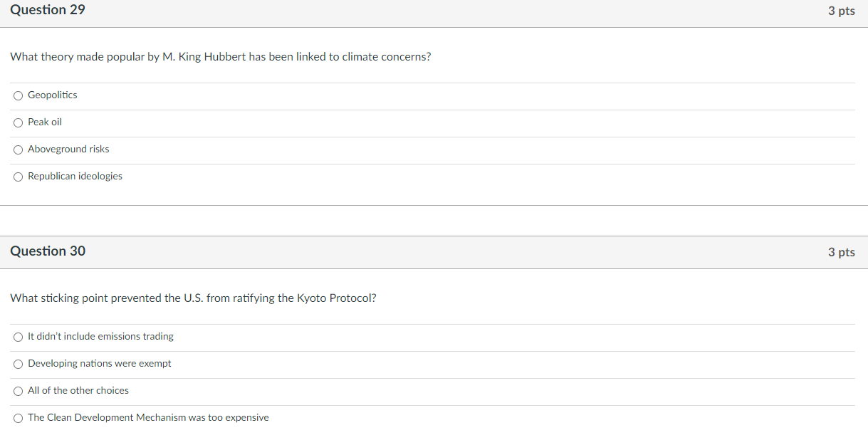This screenshot has width=868, height=445.
Task: Click the "3 pts" label for Question 29
Action: [841, 11]
